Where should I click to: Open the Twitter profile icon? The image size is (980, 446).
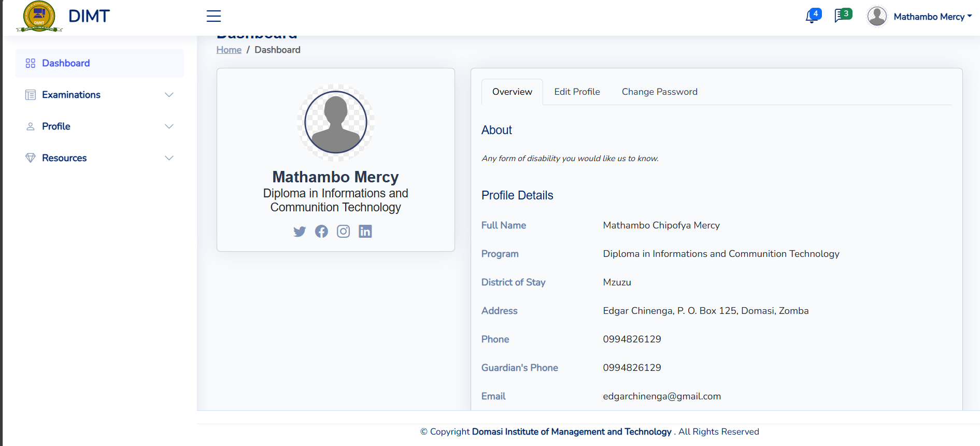tap(300, 232)
